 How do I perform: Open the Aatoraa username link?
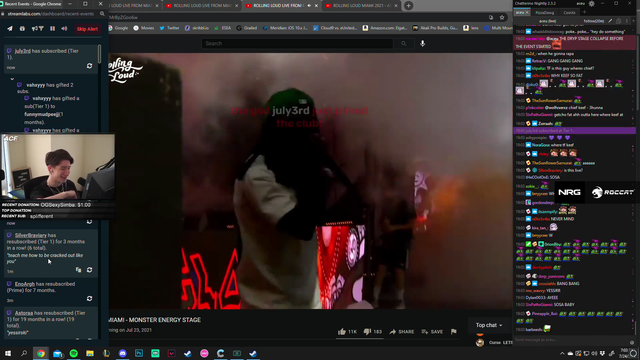coord(24,313)
